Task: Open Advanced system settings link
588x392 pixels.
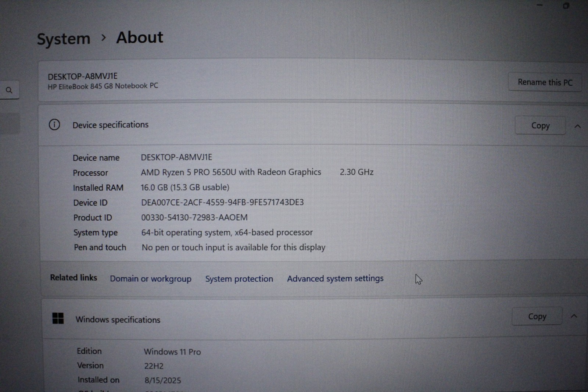Action: coord(335,278)
